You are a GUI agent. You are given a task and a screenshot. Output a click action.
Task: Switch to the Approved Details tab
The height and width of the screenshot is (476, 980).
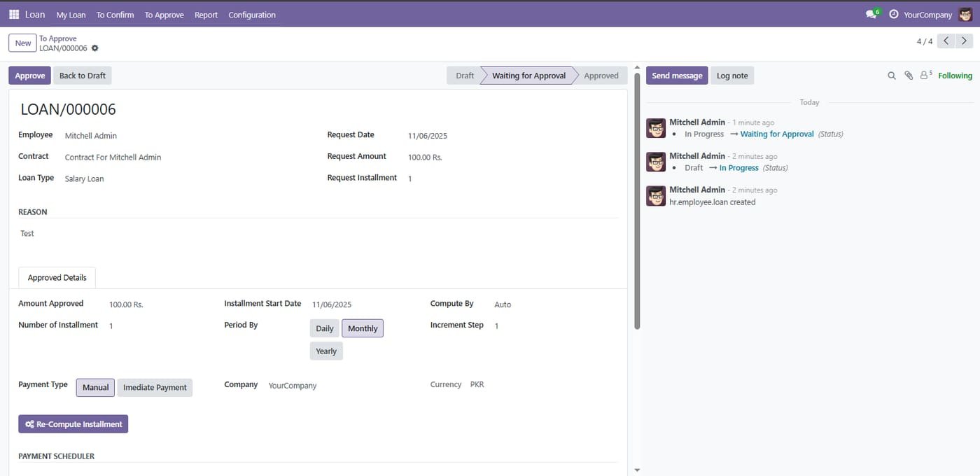(x=57, y=277)
